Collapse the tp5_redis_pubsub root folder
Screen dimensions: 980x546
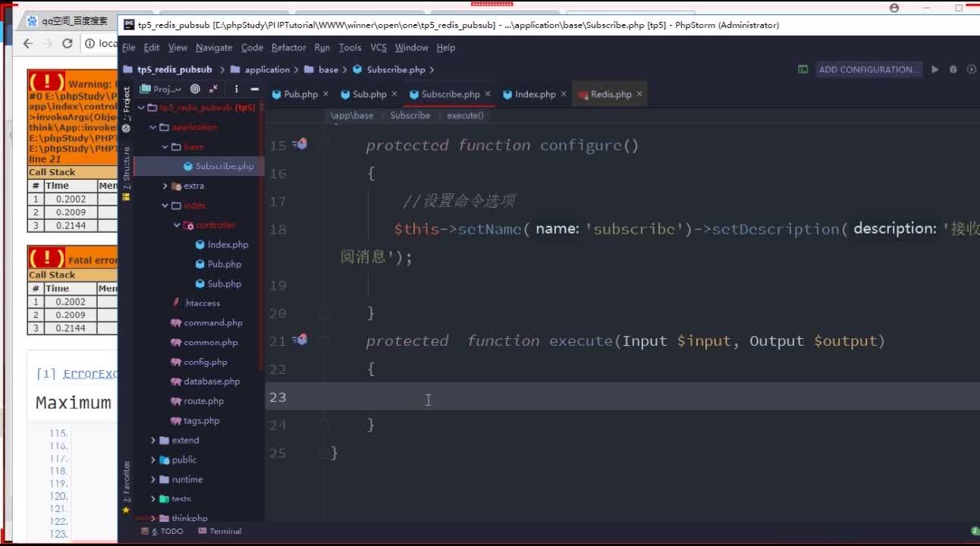click(141, 108)
